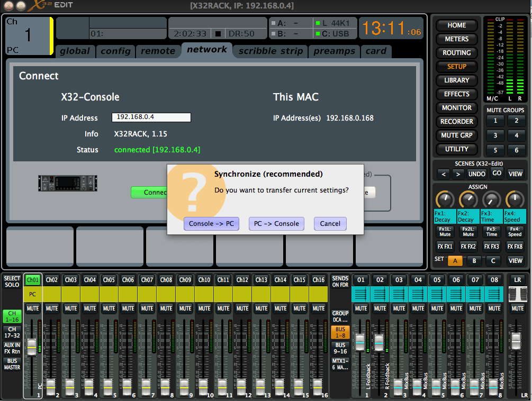Select BUS 9-16 layer
This screenshot has width=532, height=401.
pos(340,349)
